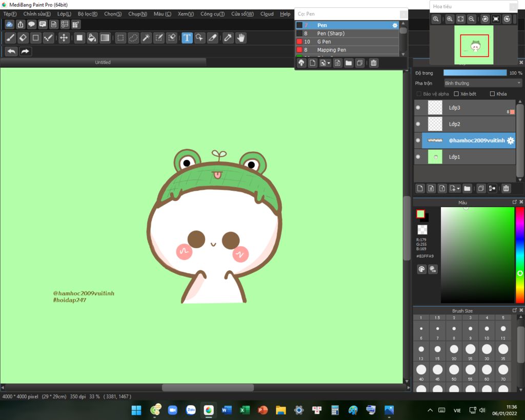The height and width of the screenshot is (420, 525).
Task: Open settings gear for @hamhoc2009vuitinh layer
Action: (510, 141)
